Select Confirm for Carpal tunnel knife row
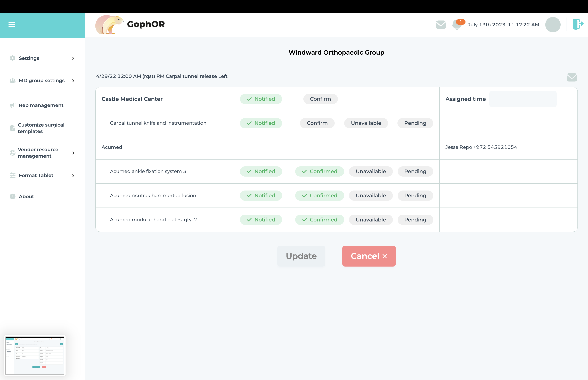 (x=317, y=123)
